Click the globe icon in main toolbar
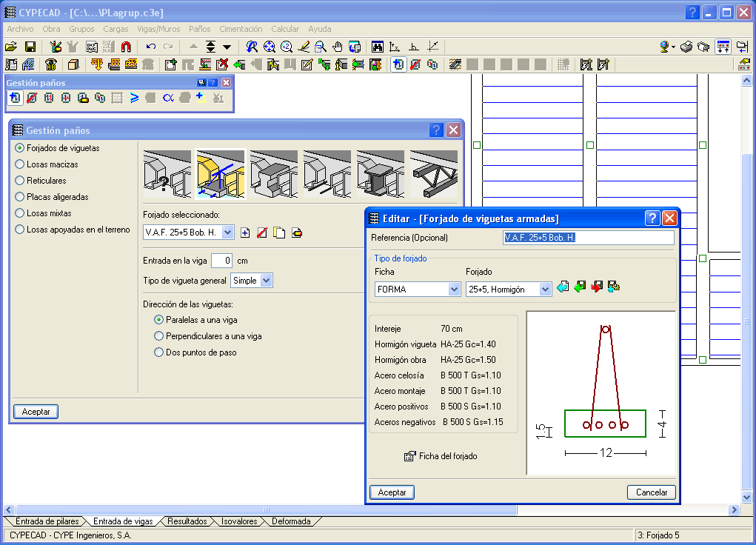Screen dimensions: 756x545 [666, 47]
